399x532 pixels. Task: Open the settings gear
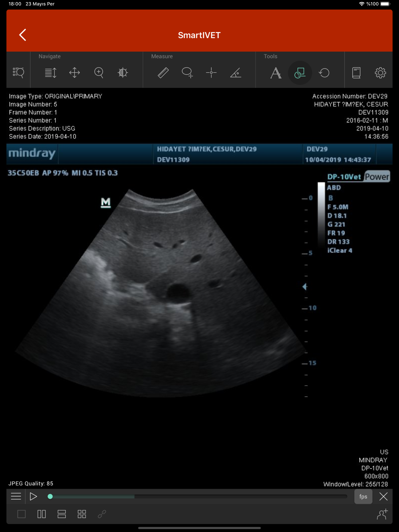(x=380, y=72)
